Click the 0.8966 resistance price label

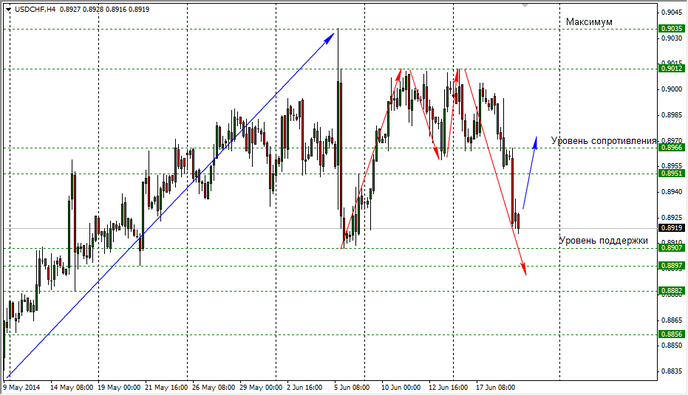672,148
